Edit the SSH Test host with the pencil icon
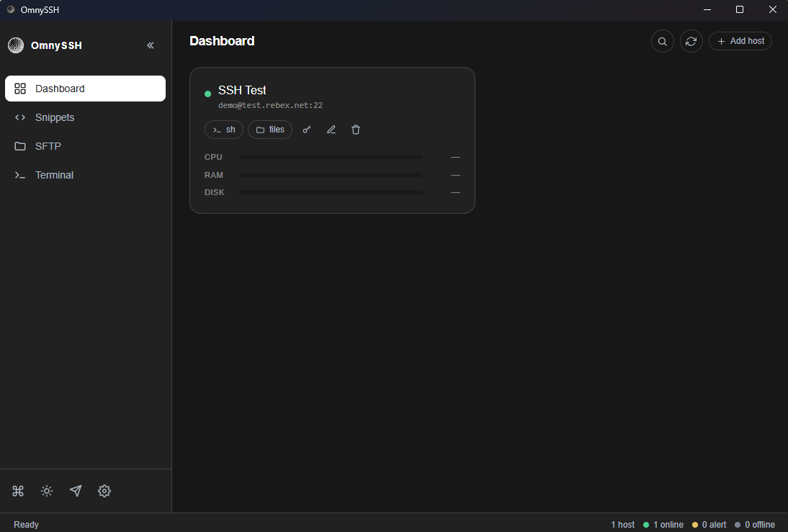788x532 pixels. tap(331, 130)
